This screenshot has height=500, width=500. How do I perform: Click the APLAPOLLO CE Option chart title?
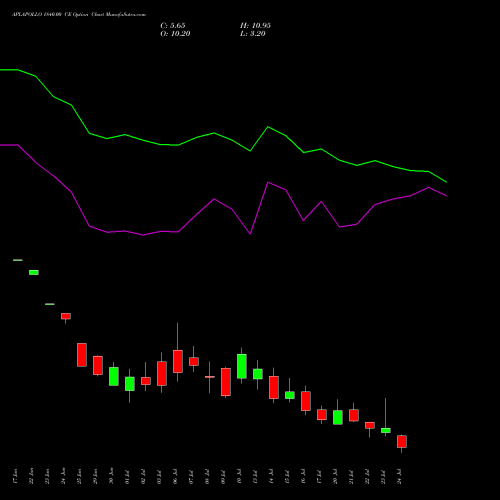click(x=79, y=15)
